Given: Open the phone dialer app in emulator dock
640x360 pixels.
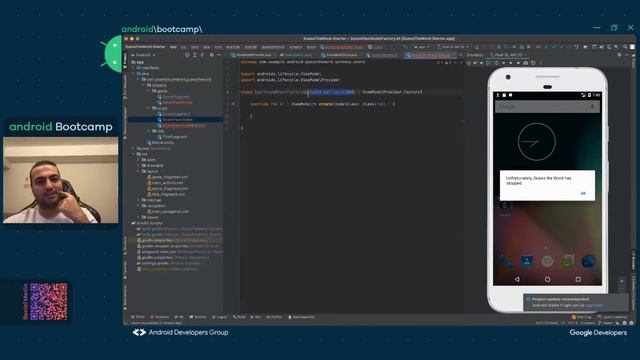Looking at the screenshot, I should coord(507,261).
